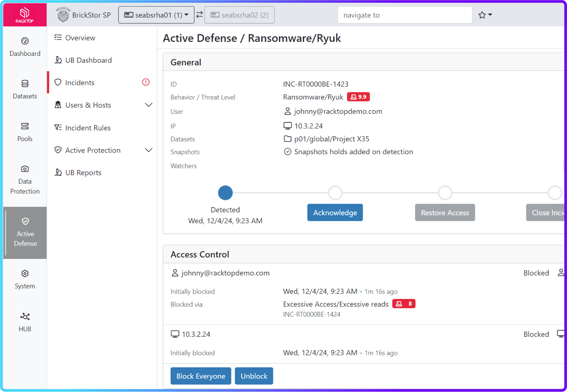Open the Datasets database icon
This screenshot has width=567, height=392.
tap(25, 84)
